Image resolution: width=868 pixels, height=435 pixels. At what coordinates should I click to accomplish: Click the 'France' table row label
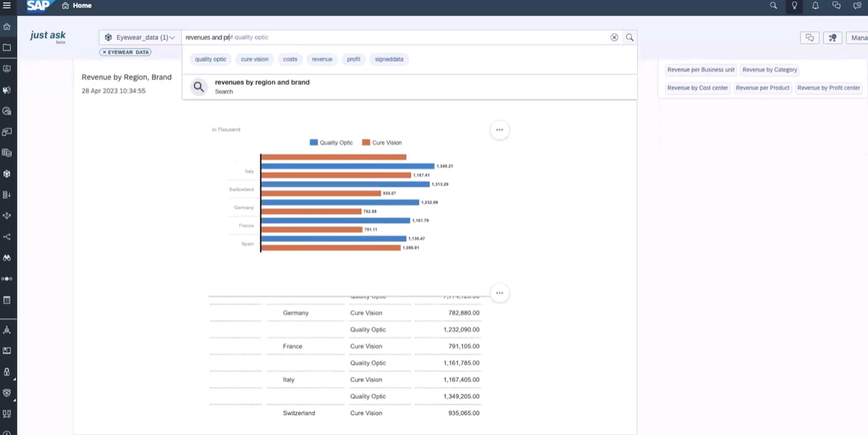tap(292, 347)
